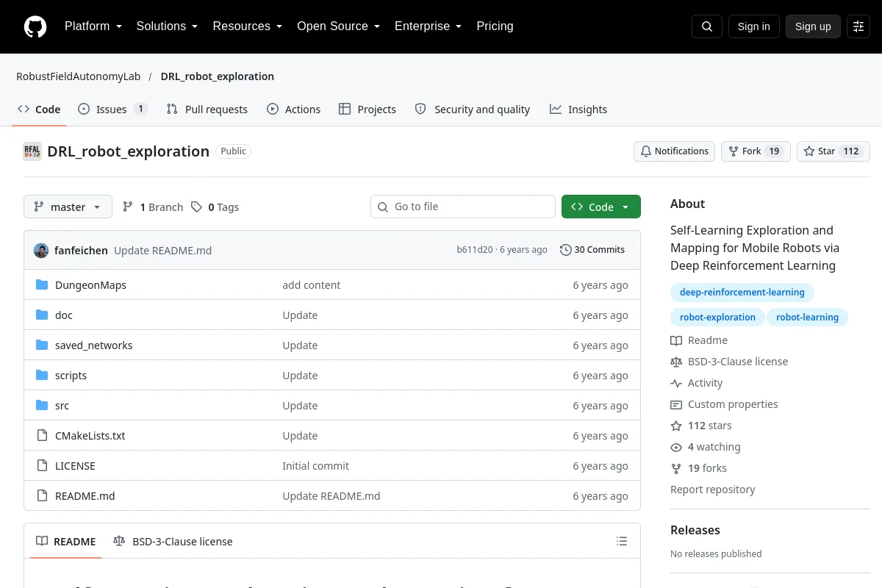Expand the Solutions menu
The height and width of the screenshot is (588, 882).
point(167,26)
